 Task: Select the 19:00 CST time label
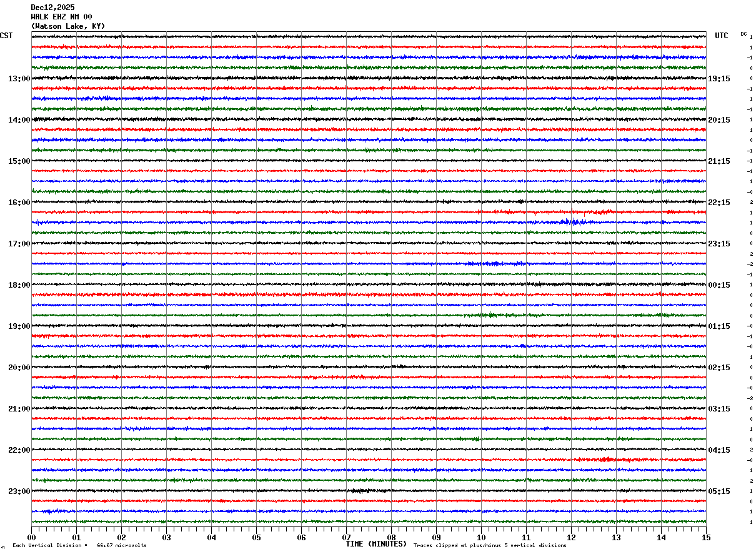click(x=19, y=326)
